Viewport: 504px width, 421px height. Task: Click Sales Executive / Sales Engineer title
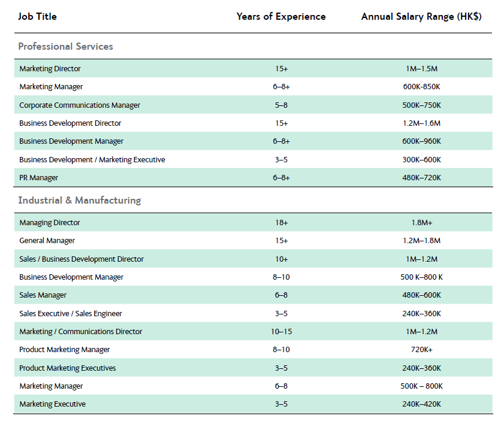(x=71, y=313)
